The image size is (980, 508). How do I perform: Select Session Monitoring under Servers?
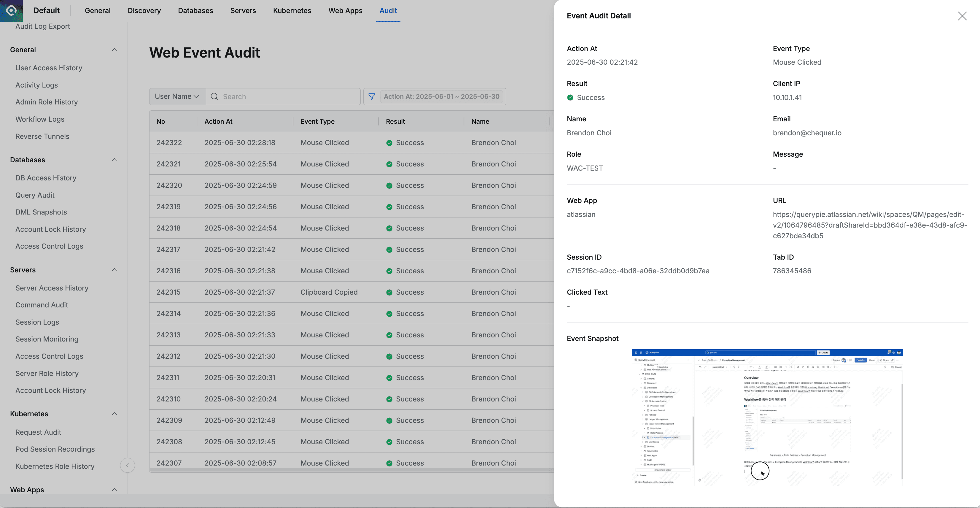point(46,339)
